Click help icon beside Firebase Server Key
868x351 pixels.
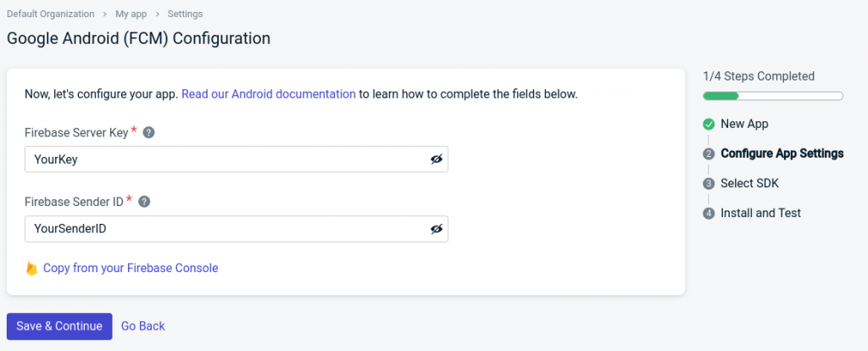click(148, 132)
